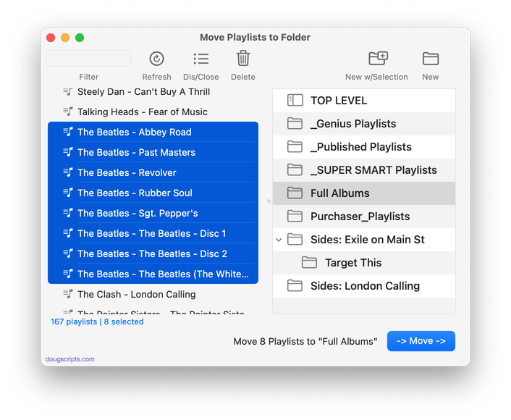Select The Clash - London Calling playlist
The width and height of the screenshot is (511, 420).
[x=153, y=294]
